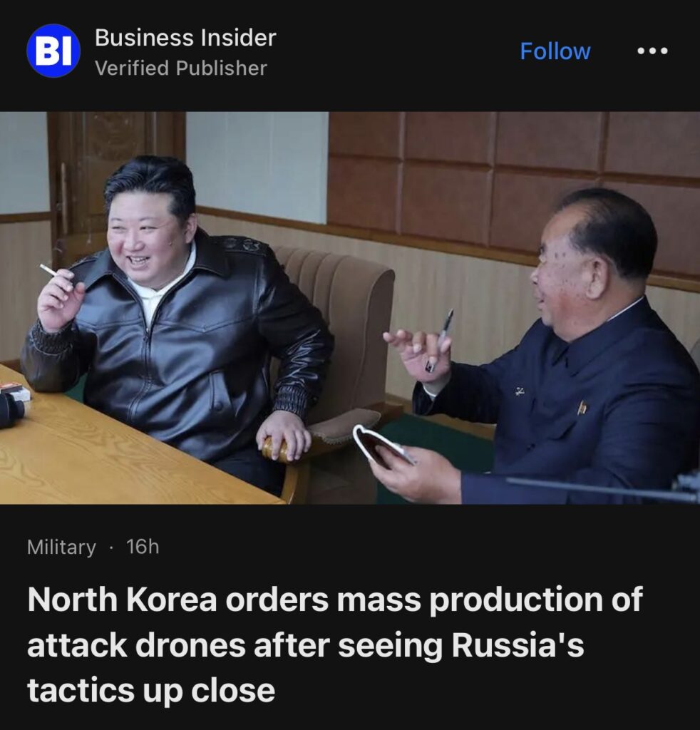Tap the man in navy suit
The width and height of the screenshot is (700, 730).
click(549, 354)
